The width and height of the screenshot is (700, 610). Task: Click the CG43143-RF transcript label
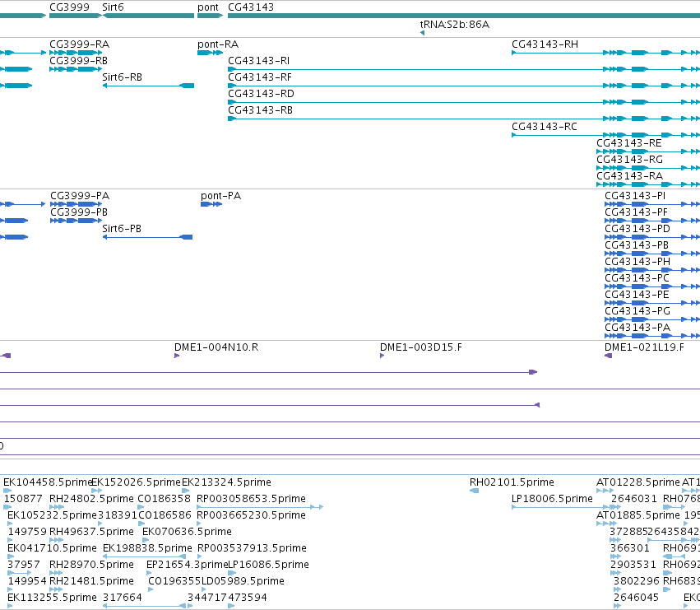[259, 77]
